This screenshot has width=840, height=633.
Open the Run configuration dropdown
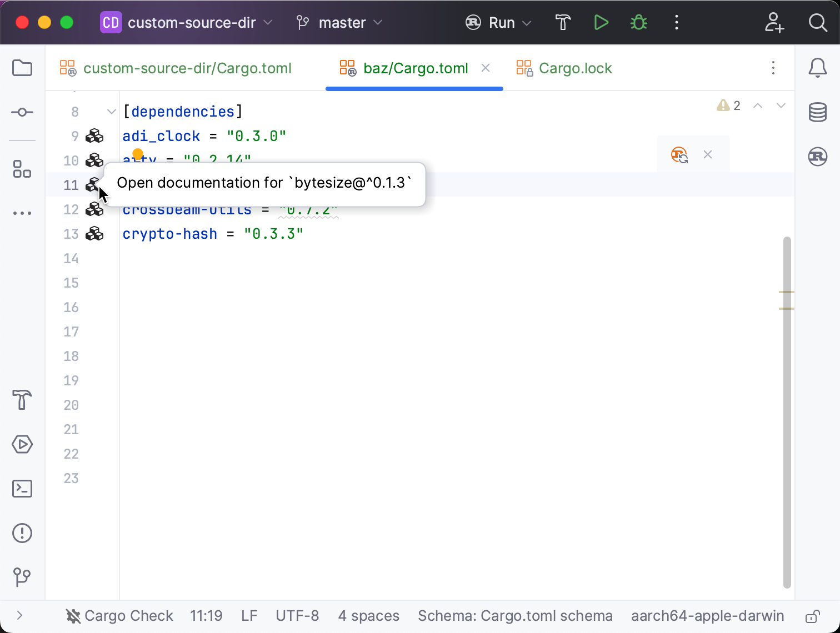click(x=499, y=22)
